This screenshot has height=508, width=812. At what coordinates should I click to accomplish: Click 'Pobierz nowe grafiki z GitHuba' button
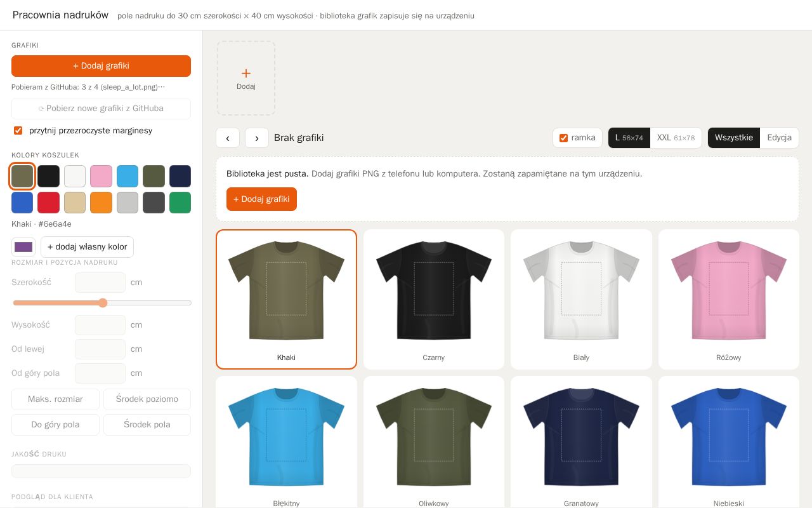click(101, 109)
